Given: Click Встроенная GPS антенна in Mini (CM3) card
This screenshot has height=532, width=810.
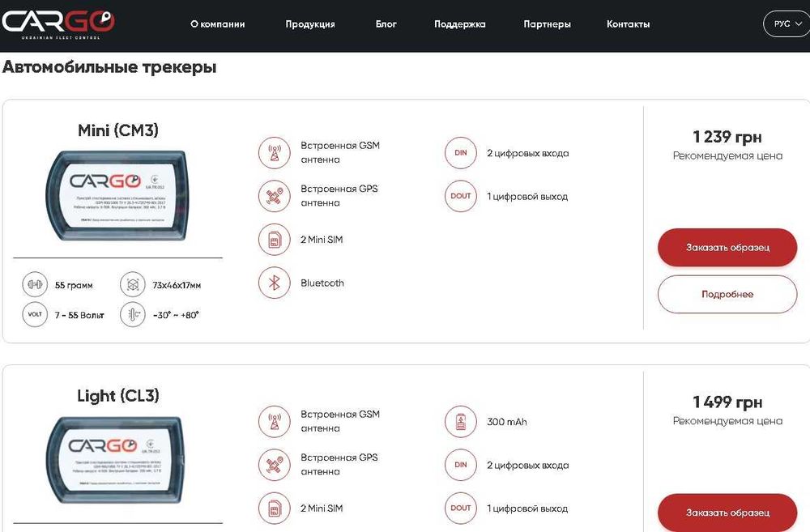Looking at the screenshot, I should click(x=339, y=196).
